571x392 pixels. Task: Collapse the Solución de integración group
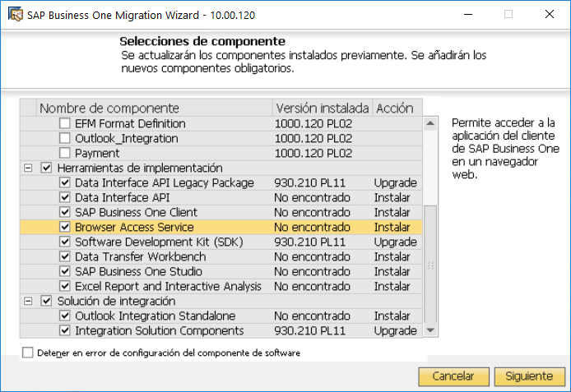(28, 301)
